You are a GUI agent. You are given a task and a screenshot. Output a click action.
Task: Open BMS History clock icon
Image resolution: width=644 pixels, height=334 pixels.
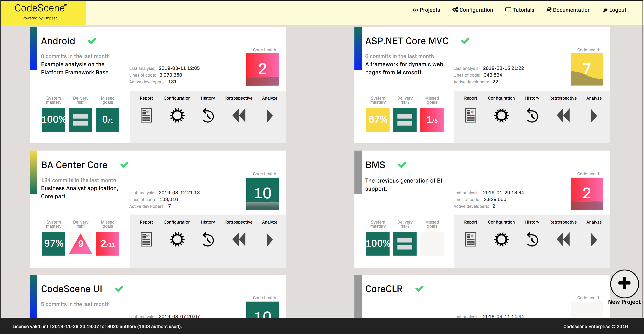point(532,239)
